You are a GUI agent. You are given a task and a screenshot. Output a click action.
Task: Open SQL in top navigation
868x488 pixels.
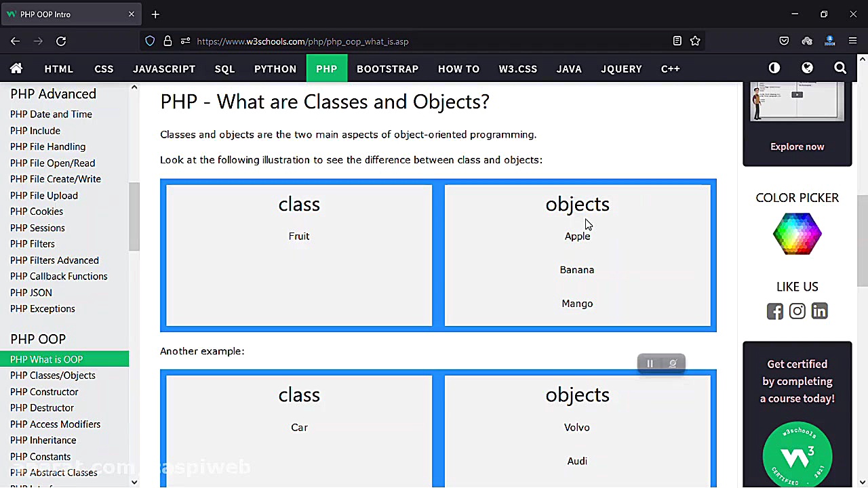click(x=224, y=68)
